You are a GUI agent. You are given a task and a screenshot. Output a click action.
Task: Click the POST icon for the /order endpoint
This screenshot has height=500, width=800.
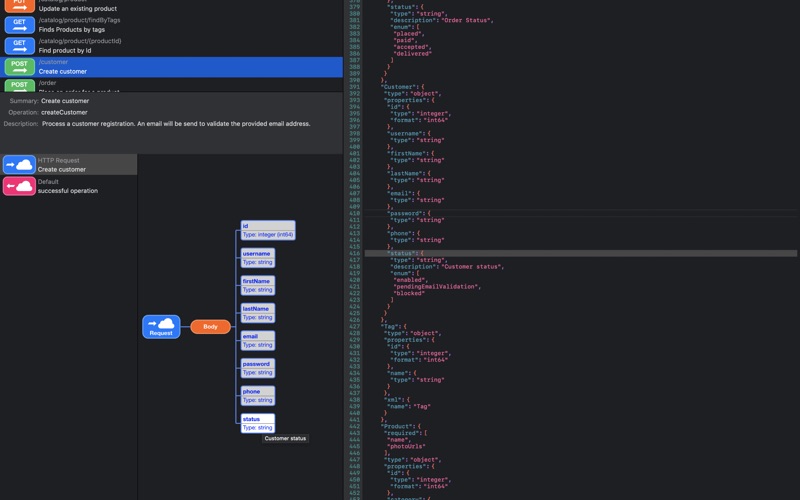click(19, 85)
